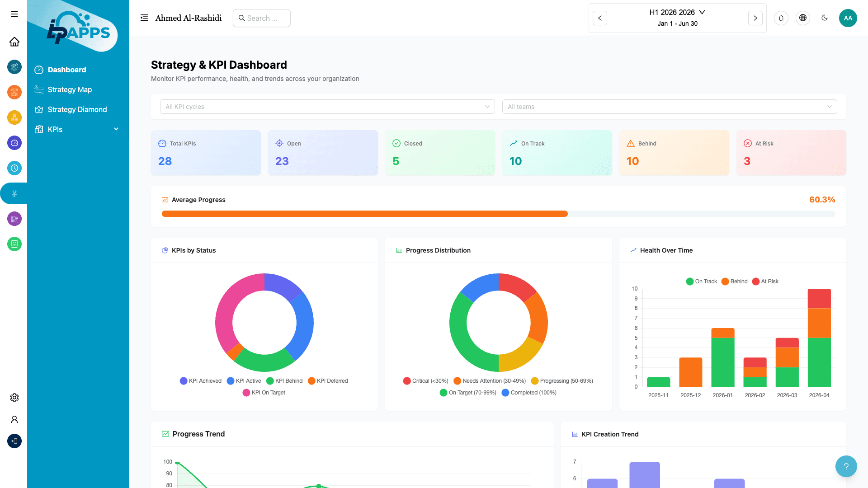Select the target/goals app icon

14,66
